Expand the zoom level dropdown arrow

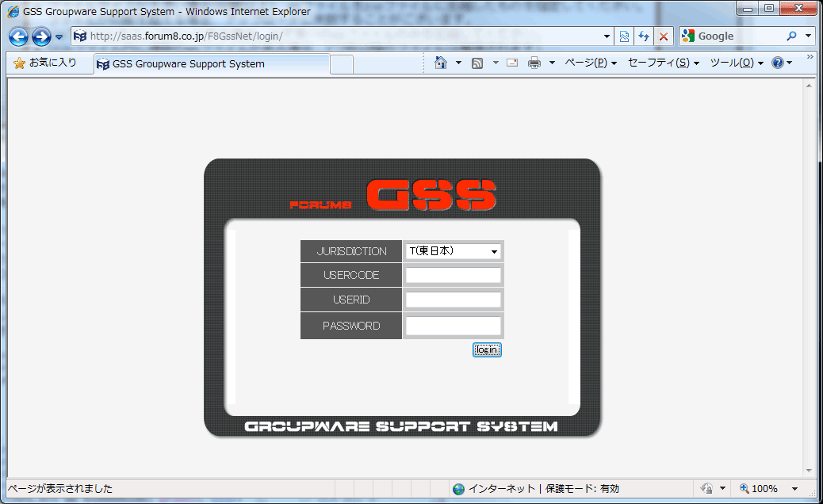(794, 488)
